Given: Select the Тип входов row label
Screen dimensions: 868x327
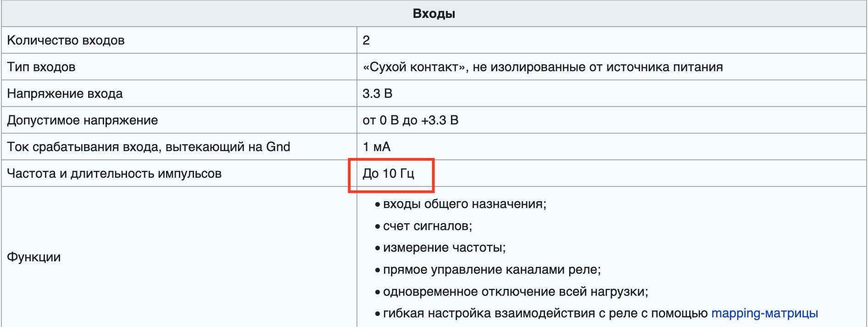Looking at the screenshot, I should pyautogui.click(x=41, y=67).
